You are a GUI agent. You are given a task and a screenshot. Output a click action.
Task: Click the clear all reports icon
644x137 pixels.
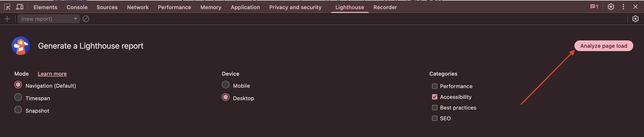click(x=86, y=19)
